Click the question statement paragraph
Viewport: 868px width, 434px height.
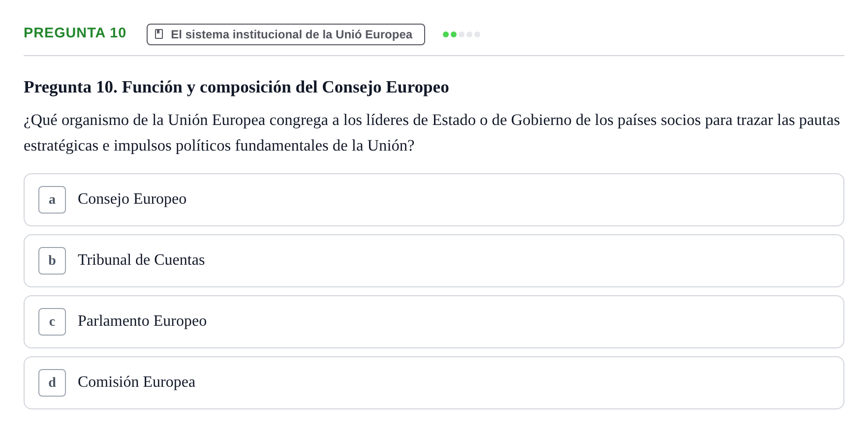pos(432,133)
